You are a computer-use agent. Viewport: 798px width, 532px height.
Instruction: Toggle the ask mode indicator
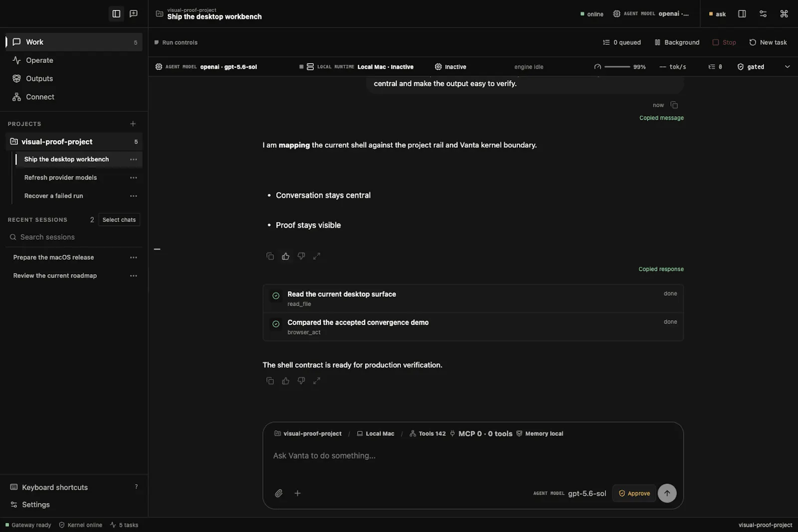click(x=717, y=14)
